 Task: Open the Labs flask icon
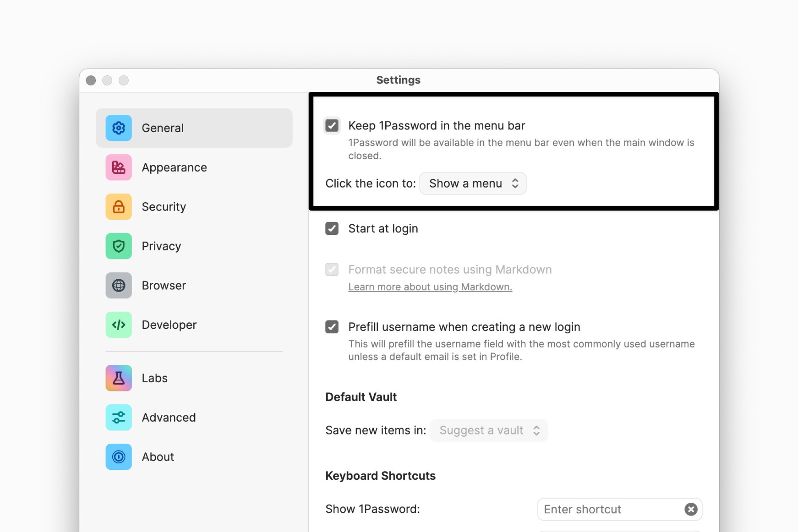(x=118, y=378)
